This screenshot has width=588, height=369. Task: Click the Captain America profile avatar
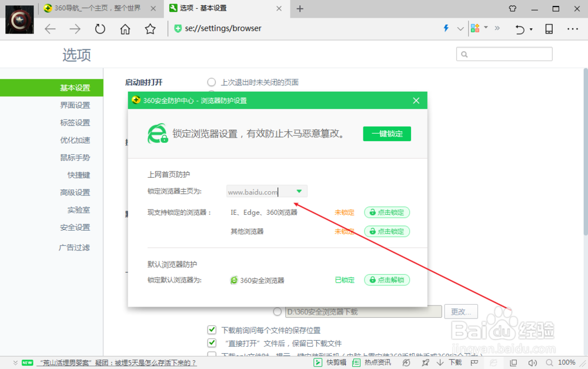(x=19, y=19)
